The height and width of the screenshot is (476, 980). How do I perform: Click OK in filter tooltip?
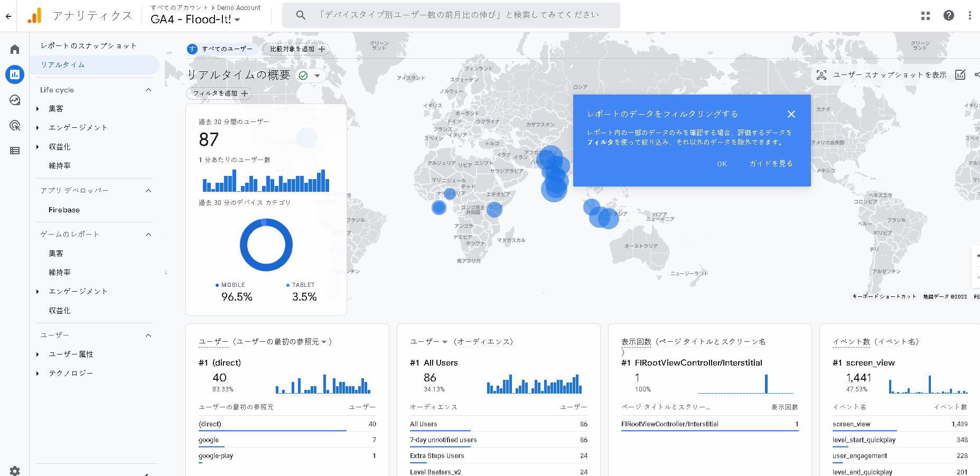coord(722,164)
